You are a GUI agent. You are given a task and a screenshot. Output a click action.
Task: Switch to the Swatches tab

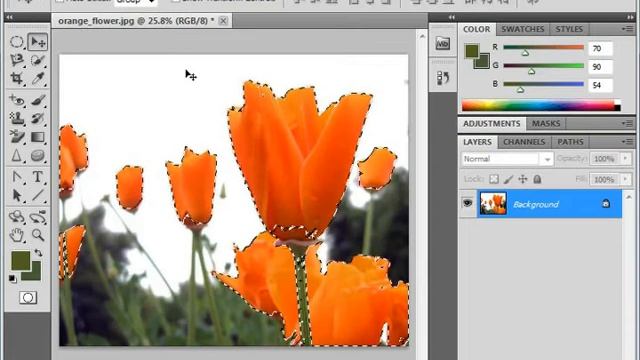523,29
